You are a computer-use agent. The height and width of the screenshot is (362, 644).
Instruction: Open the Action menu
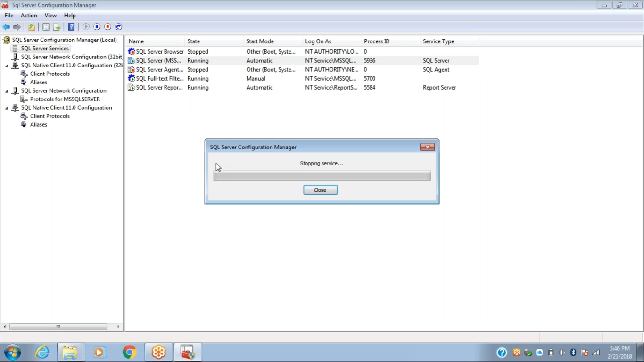(29, 16)
